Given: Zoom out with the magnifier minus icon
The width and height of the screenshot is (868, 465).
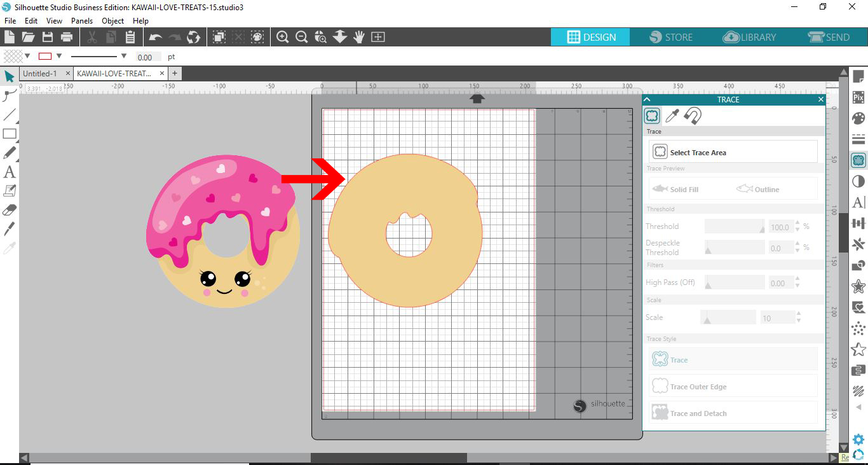Looking at the screenshot, I should (x=302, y=37).
